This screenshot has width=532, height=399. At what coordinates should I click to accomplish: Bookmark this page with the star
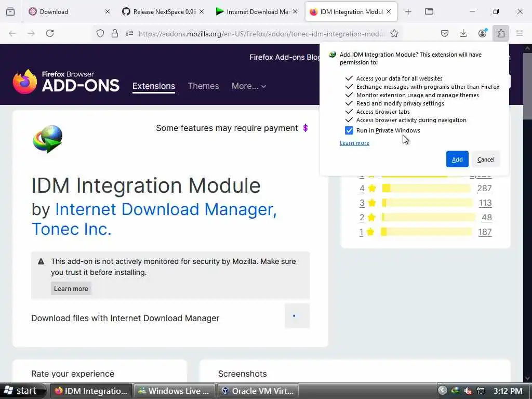[x=394, y=33]
